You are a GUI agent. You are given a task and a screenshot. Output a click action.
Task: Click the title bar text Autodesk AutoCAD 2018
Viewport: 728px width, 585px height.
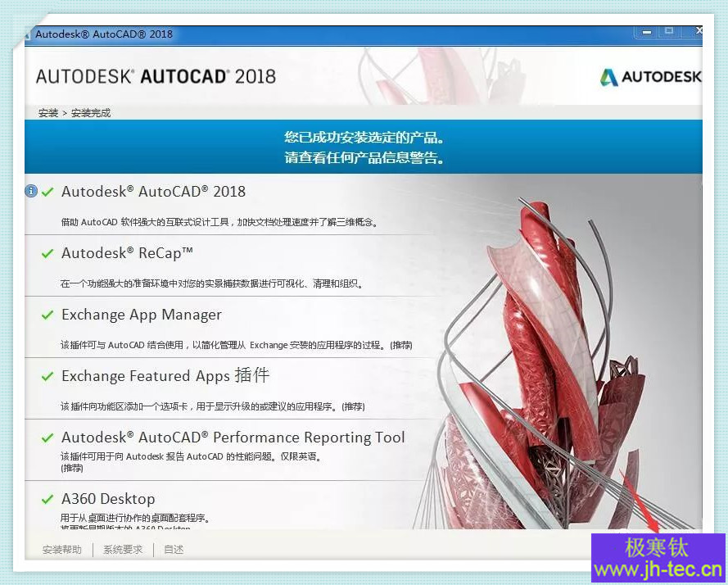click(104, 34)
